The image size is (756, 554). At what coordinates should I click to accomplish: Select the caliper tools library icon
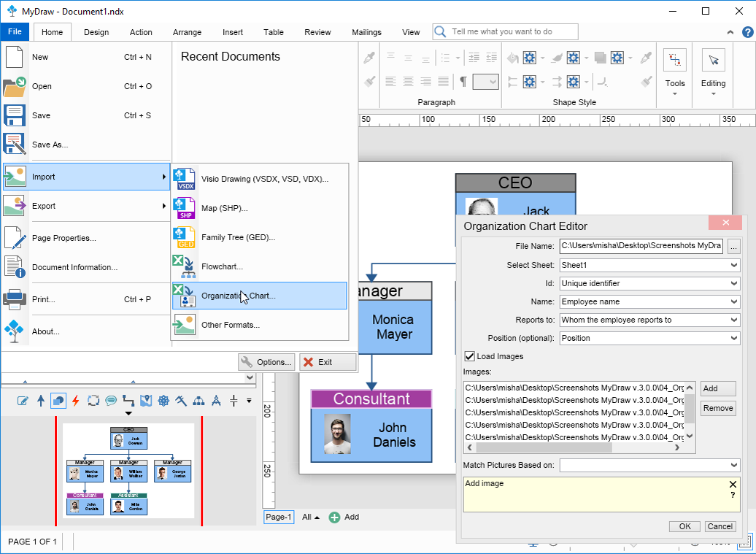181,401
